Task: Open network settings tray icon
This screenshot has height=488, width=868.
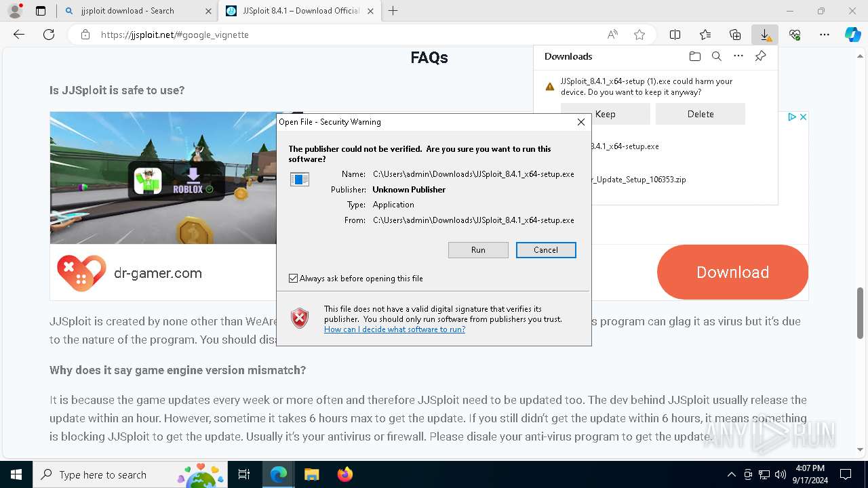Action: click(x=764, y=474)
